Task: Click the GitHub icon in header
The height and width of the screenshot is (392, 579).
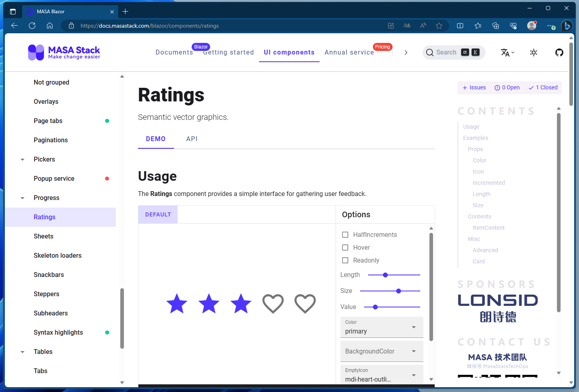Action: pyautogui.click(x=559, y=52)
